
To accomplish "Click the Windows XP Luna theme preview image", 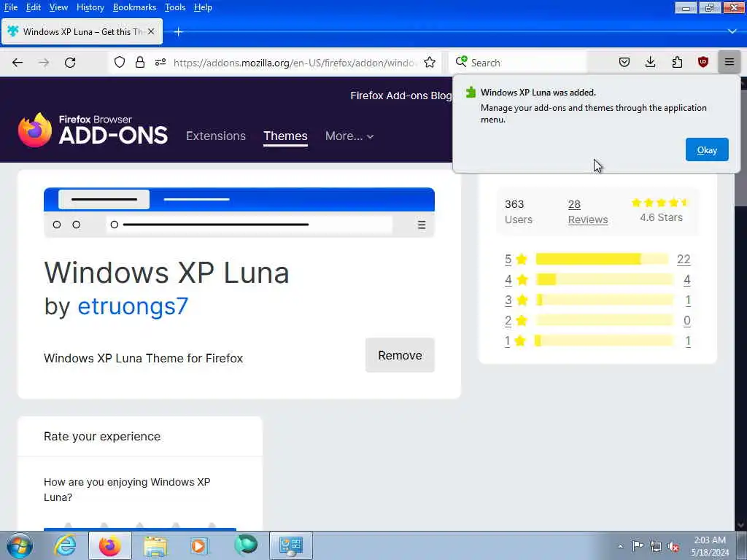I will (239, 212).
